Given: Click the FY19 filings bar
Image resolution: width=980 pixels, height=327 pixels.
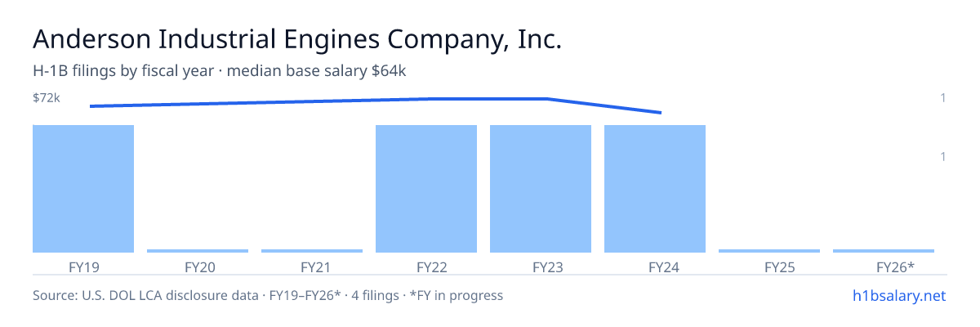Looking at the screenshot, I should point(83,189).
